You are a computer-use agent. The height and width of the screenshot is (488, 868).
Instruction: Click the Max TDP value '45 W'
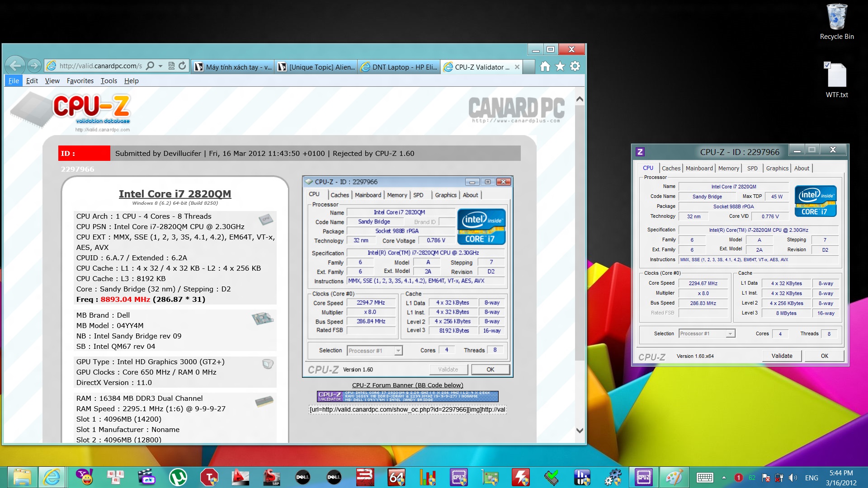[777, 197]
